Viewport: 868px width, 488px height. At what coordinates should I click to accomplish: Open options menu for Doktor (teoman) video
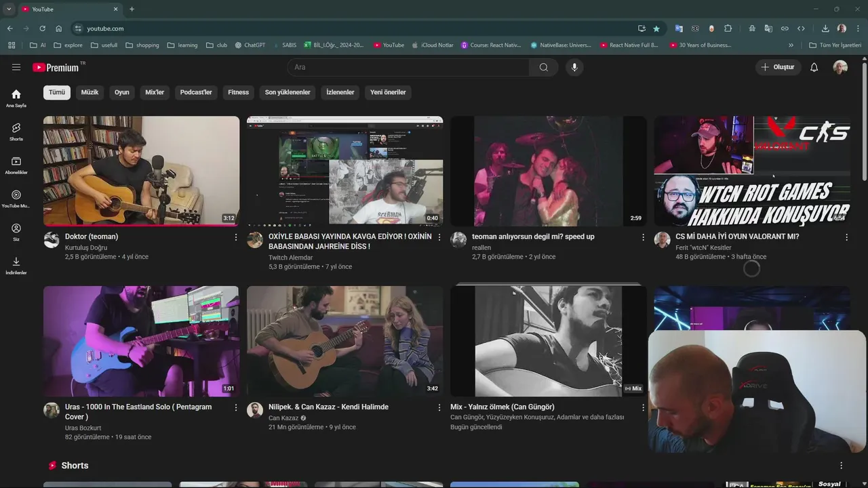pyautogui.click(x=236, y=237)
